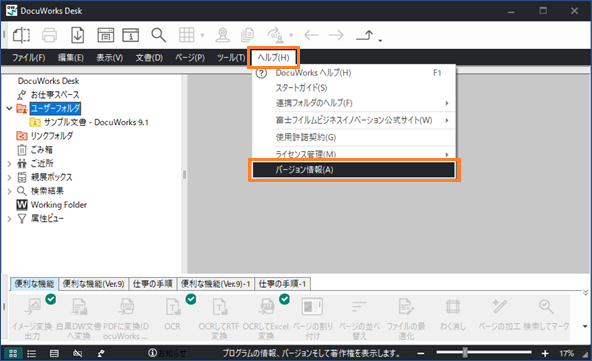
Task: Select お仕事スペース in folder tree
Action: pyautogui.click(x=55, y=94)
